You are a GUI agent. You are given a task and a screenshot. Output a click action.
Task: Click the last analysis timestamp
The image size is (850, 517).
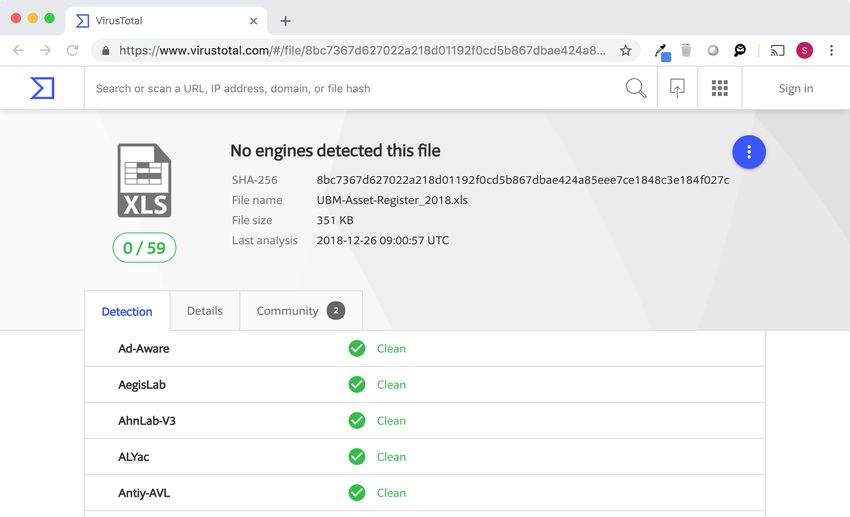pos(383,240)
